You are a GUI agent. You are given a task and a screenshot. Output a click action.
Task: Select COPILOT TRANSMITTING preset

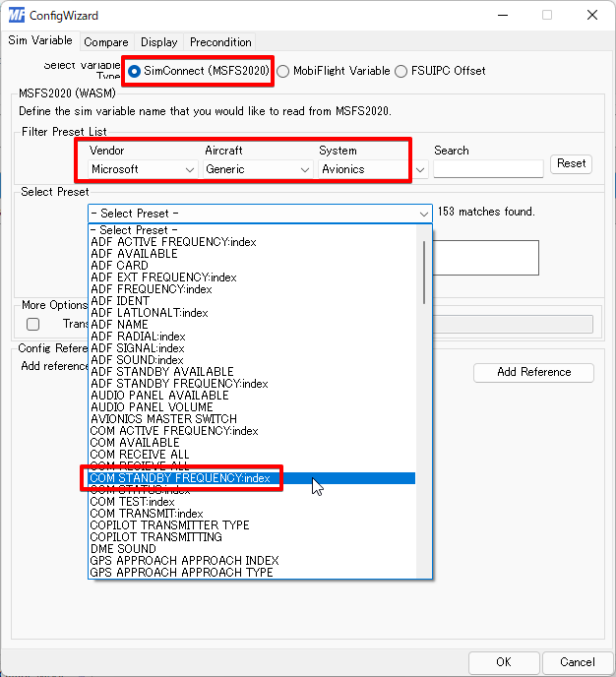click(252, 537)
